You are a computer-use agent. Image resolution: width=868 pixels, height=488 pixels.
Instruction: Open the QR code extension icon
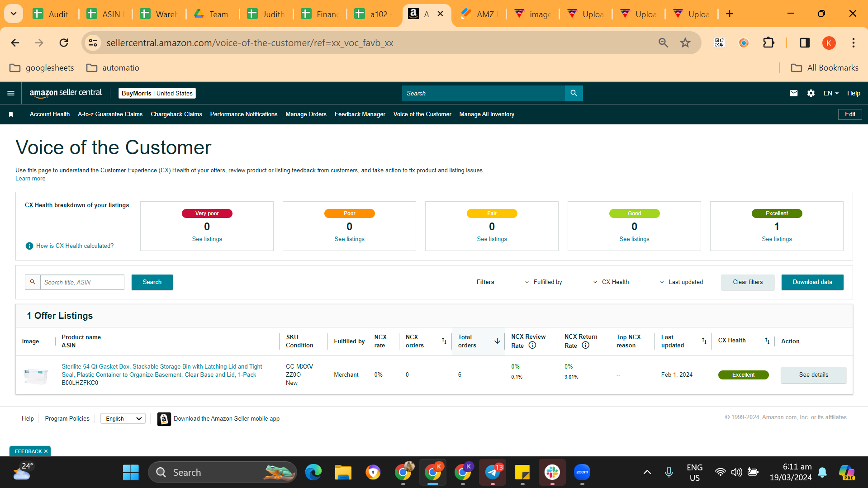pos(719,43)
